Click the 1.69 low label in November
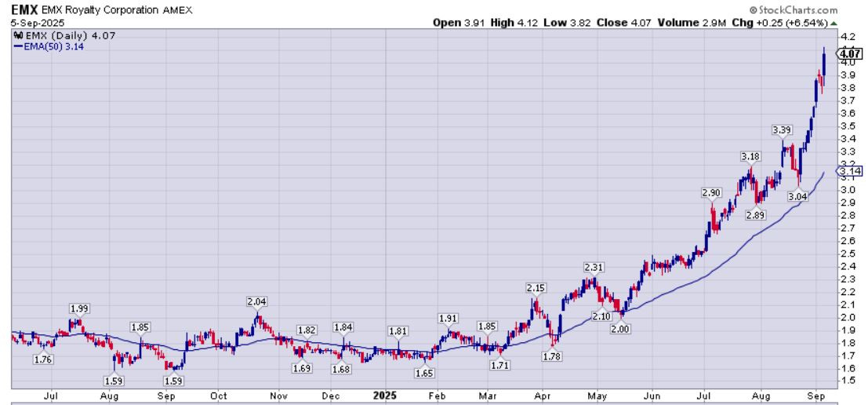Screen dimensions: 868x405 pos(302,368)
